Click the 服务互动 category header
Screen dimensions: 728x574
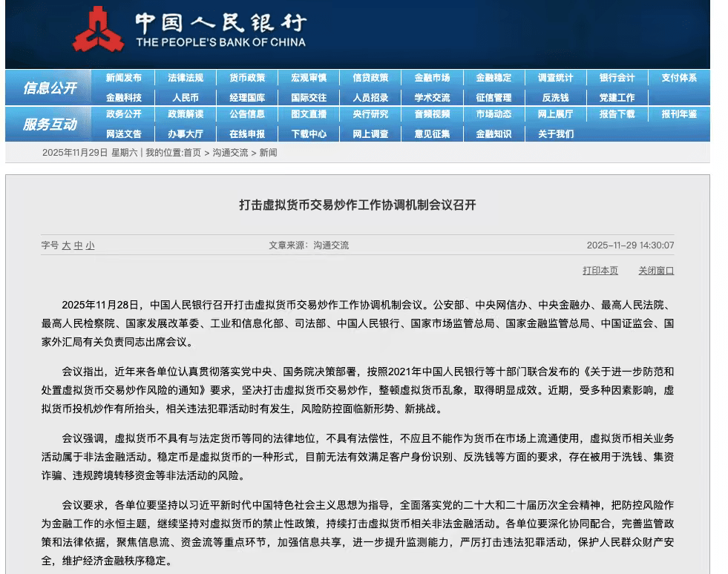point(49,124)
